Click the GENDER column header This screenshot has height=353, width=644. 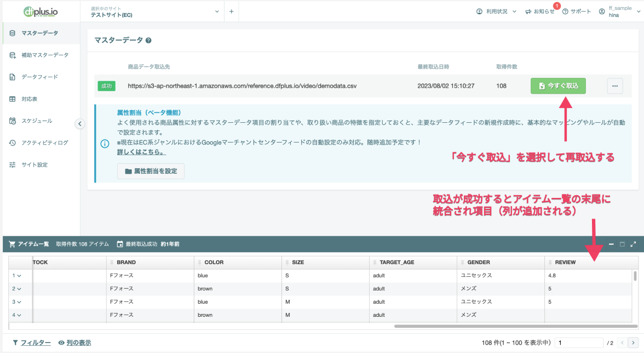point(501,262)
